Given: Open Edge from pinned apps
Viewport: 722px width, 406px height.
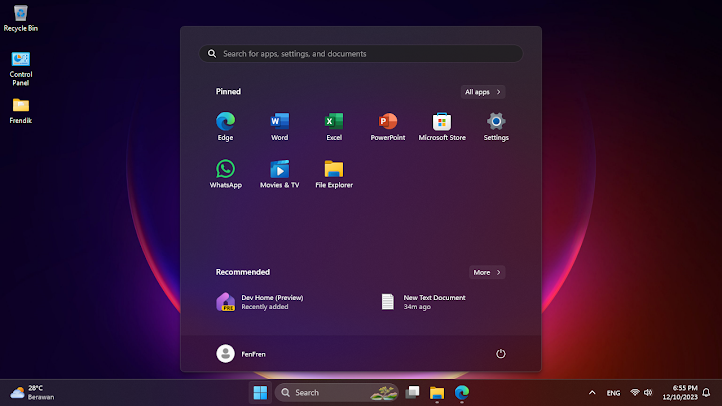Looking at the screenshot, I should point(225,126).
